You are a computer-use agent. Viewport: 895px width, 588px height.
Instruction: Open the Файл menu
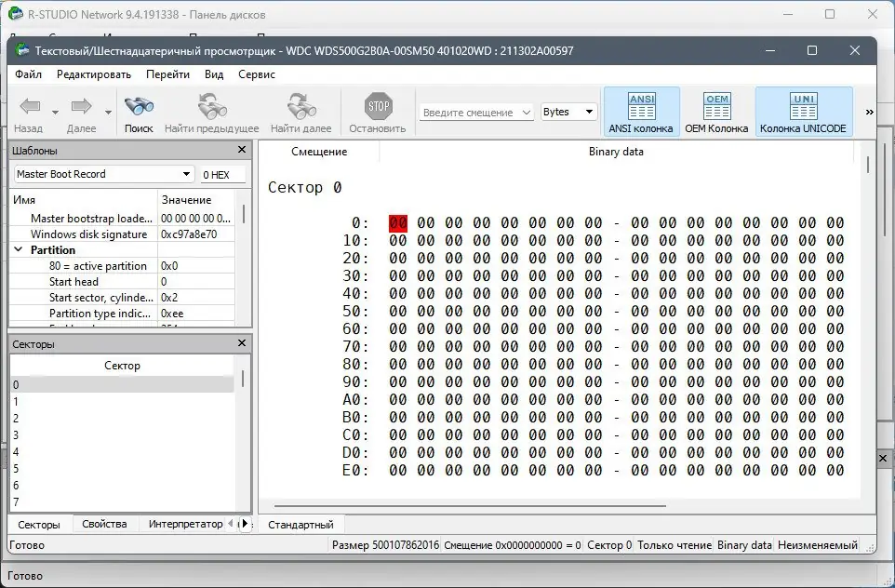pyautogui.click(x=29, y=74)
